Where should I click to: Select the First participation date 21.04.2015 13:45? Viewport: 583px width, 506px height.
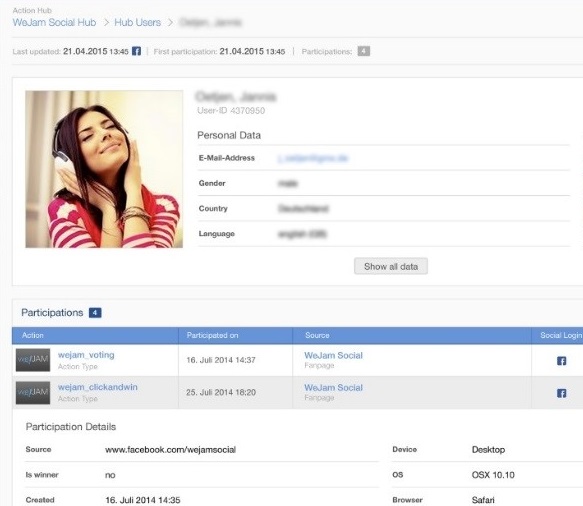(x=252, y=51)
